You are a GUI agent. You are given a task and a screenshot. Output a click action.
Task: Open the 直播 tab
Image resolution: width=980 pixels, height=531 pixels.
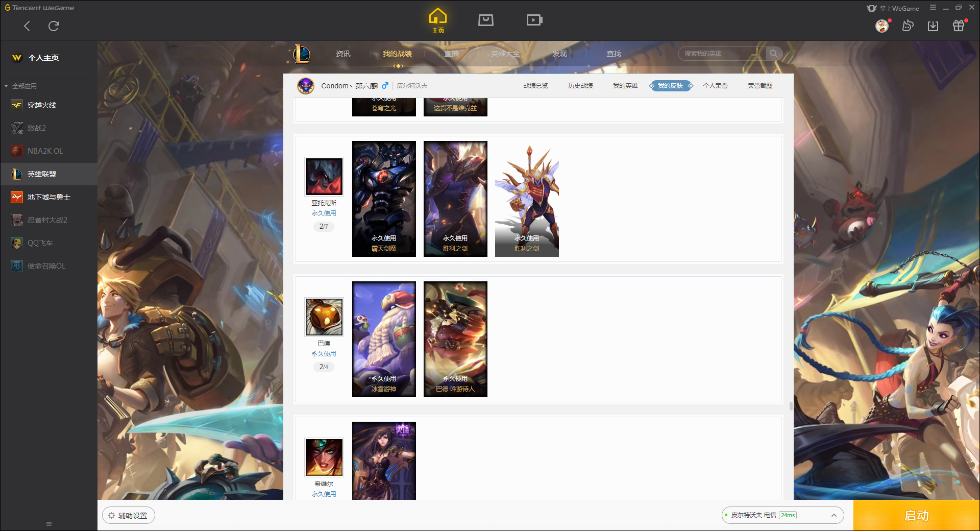pos(451,54)
